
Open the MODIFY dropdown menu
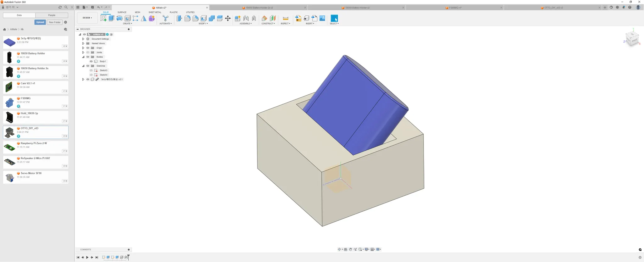click(x=203, y=24)
